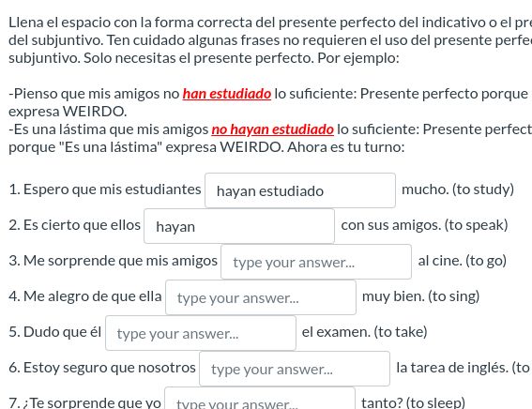Activate the blank after 'Estoy seguro que nosotros'
The width and height of the screenshot is (532, 409).
coord(295,369)
